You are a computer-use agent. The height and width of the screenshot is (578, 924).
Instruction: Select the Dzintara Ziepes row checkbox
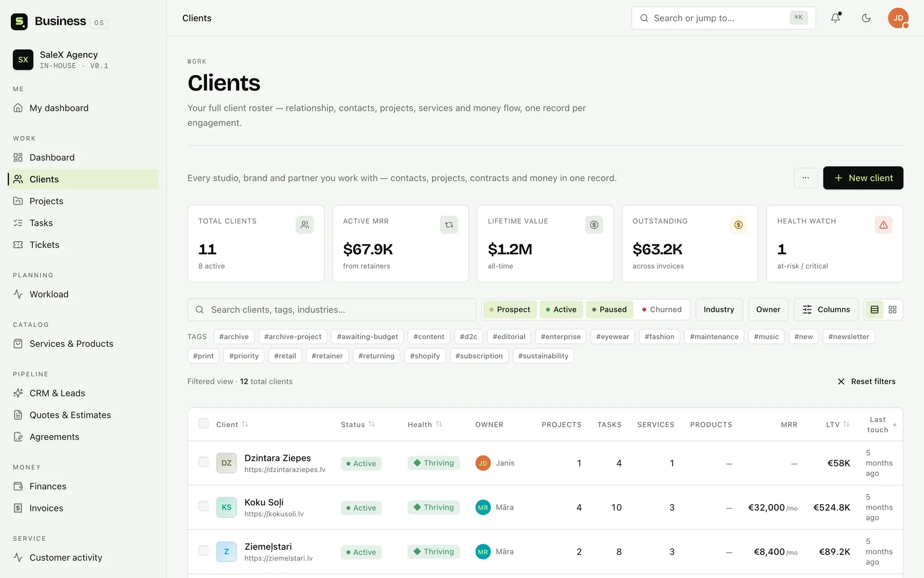(x=203, y=462)
